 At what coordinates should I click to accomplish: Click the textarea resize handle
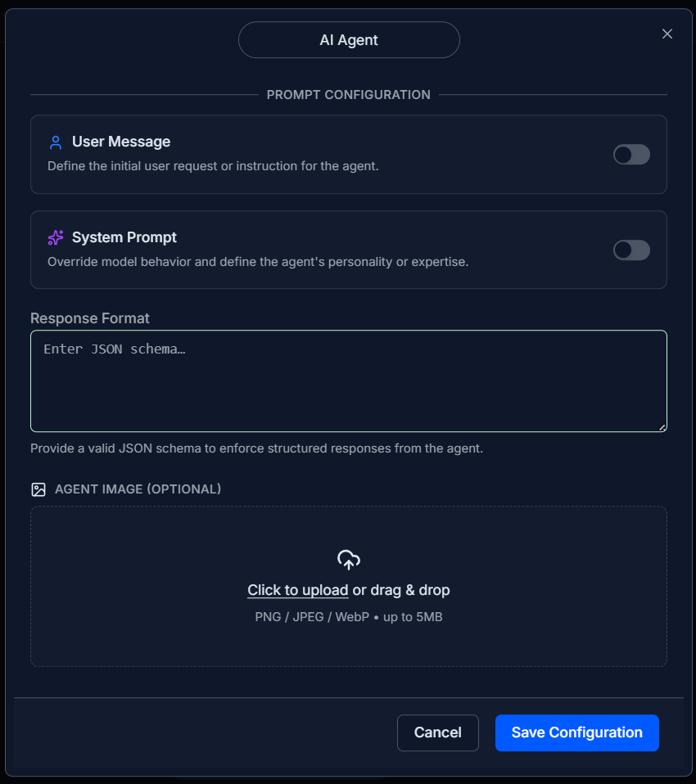tap(662, 426)
